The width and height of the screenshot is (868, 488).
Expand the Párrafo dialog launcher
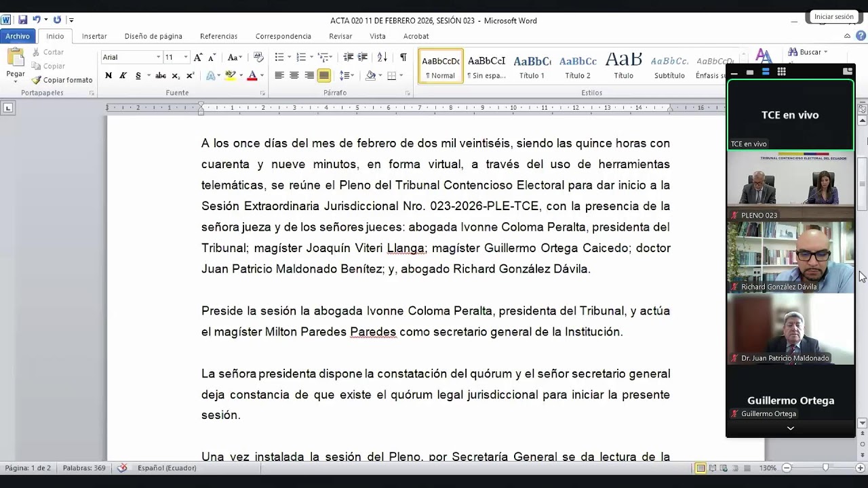[x=408, y=93]
